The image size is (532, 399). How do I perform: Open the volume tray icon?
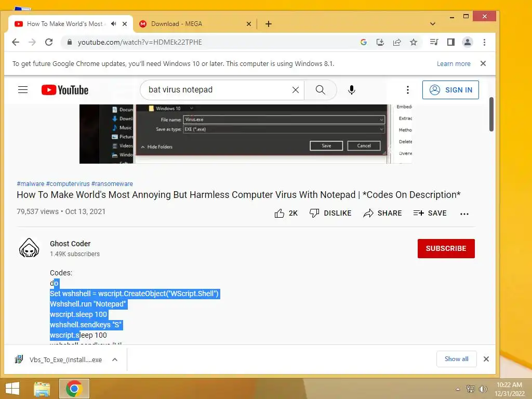(483, 389)
